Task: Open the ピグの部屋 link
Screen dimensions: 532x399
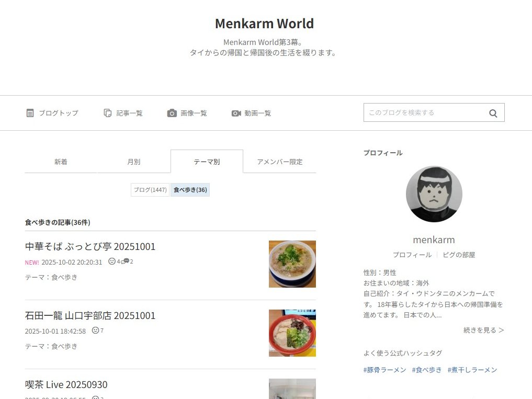Action: click(459, 255)
